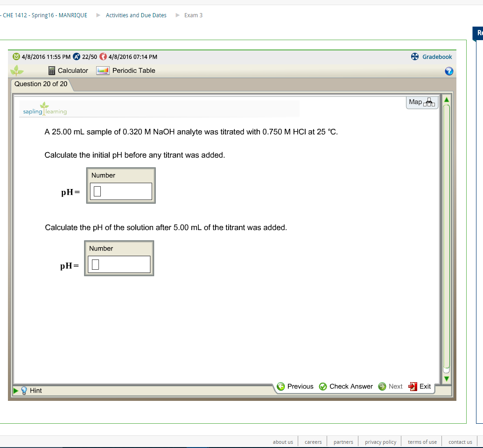Image resolution: width=483 pixels, height=448 pixels.
Task: Open Activities and Due Dates breadcrumb
Action: (136, 15)
